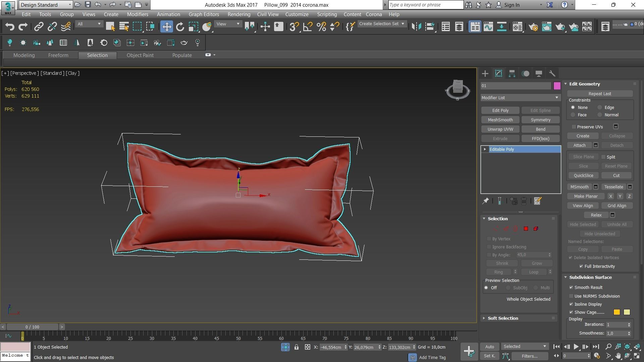
Task: Click the pink object color swatch
Action: pos(557,86)
